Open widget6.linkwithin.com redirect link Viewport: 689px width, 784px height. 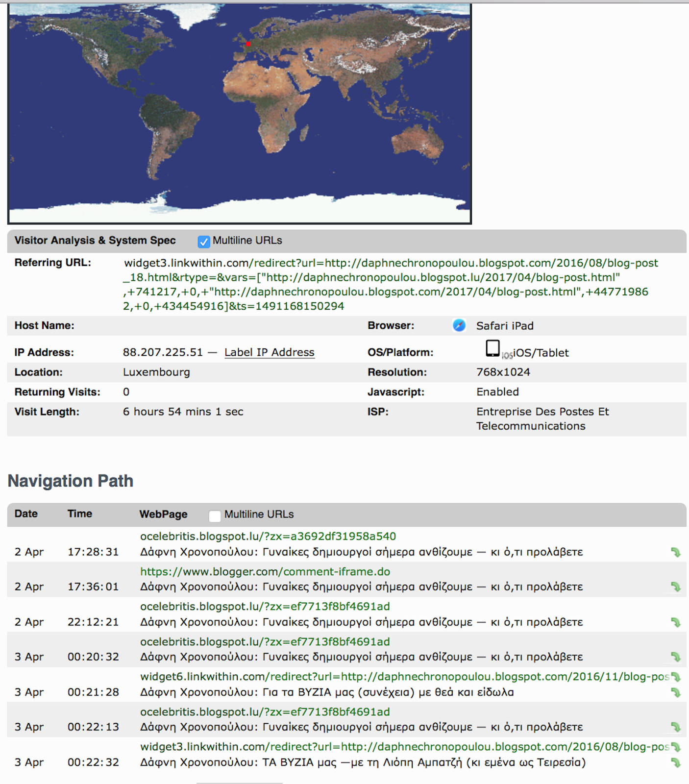pos(404,677)
